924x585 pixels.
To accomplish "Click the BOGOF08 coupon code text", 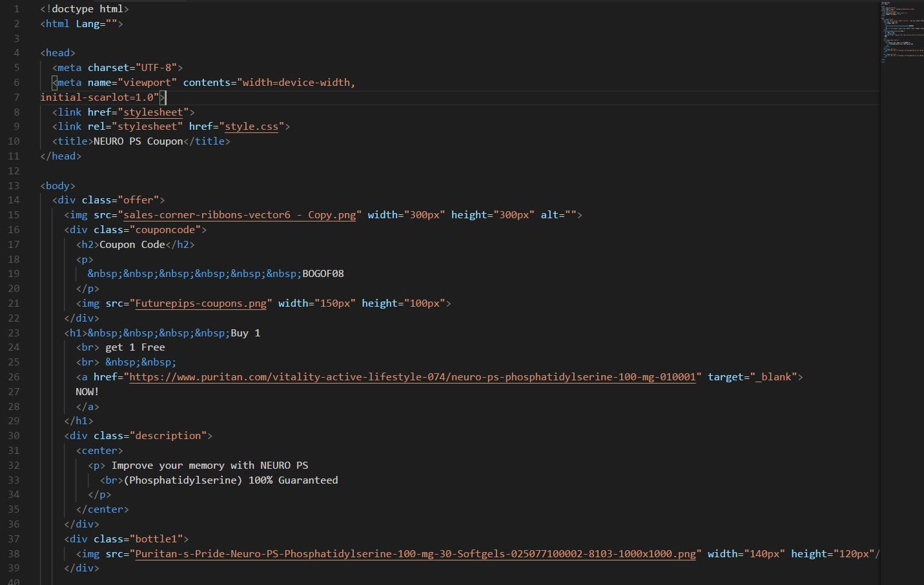I will point(323,274).
